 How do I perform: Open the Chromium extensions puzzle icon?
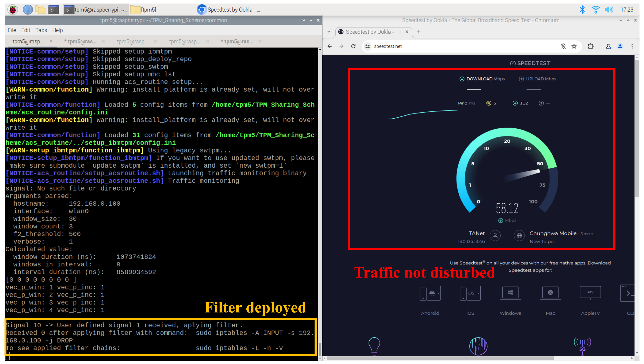click(591, 46)
